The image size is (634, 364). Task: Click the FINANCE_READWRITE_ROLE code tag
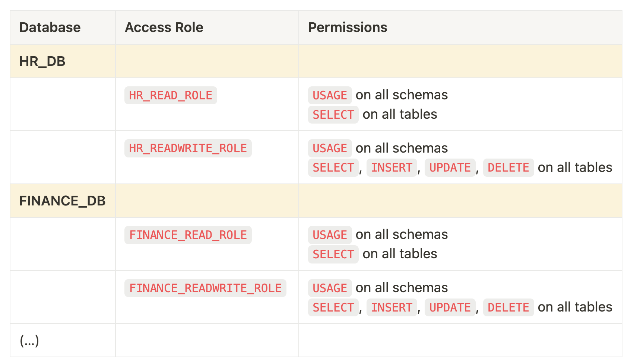(205, 288)
